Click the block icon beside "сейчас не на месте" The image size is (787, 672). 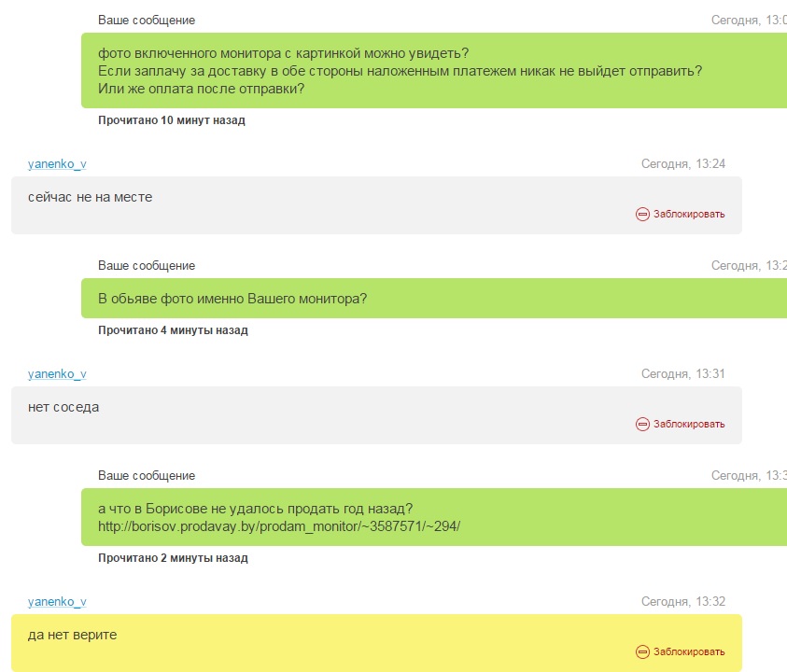pos(642,214)
